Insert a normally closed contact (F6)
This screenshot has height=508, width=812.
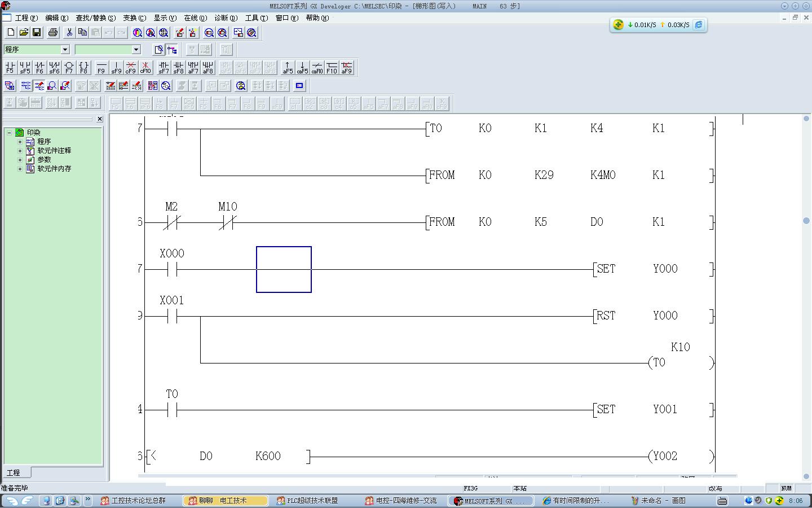coord(39,68)
